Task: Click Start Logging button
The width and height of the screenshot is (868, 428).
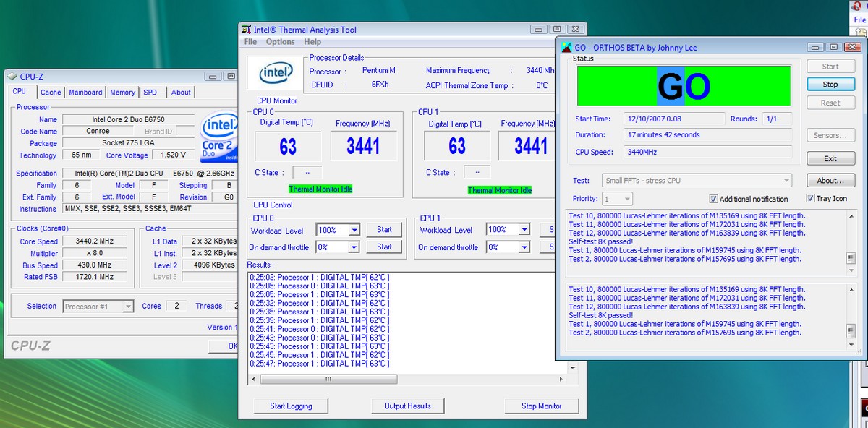Action: [x=290, y=406]
